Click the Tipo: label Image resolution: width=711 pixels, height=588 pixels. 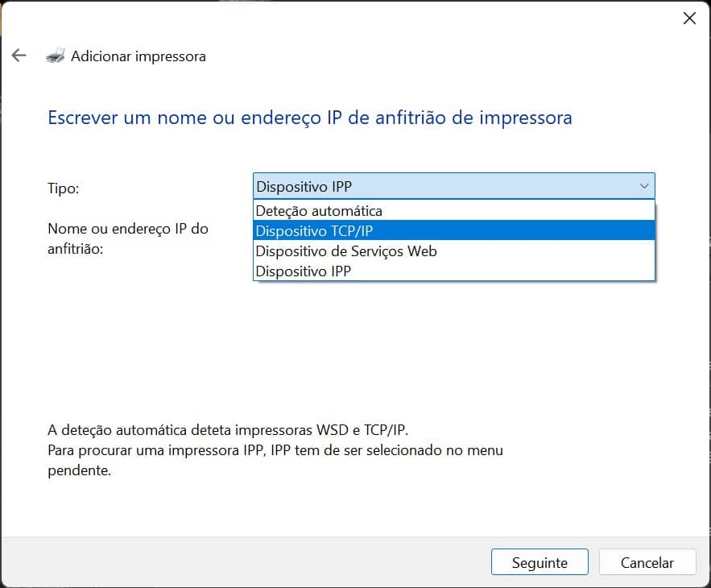pos(64,188)
